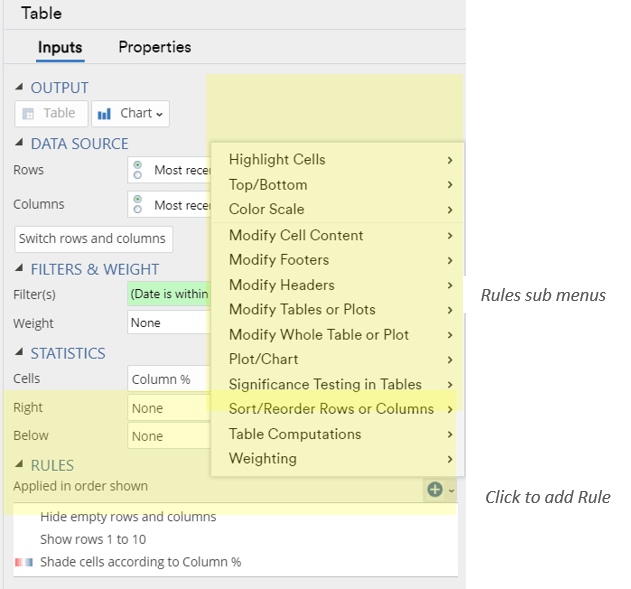
Task: Select the Hide empty rows and columns rule
Action: tap(128, 517)
